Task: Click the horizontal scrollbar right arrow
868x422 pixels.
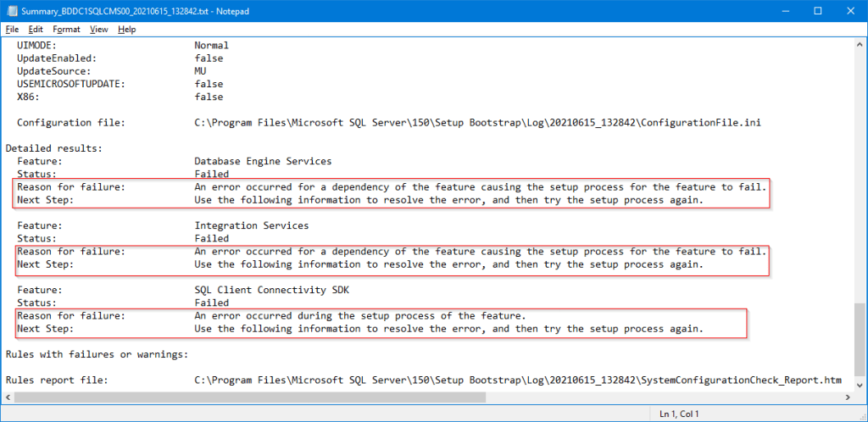Action: [x=848, y=397]
